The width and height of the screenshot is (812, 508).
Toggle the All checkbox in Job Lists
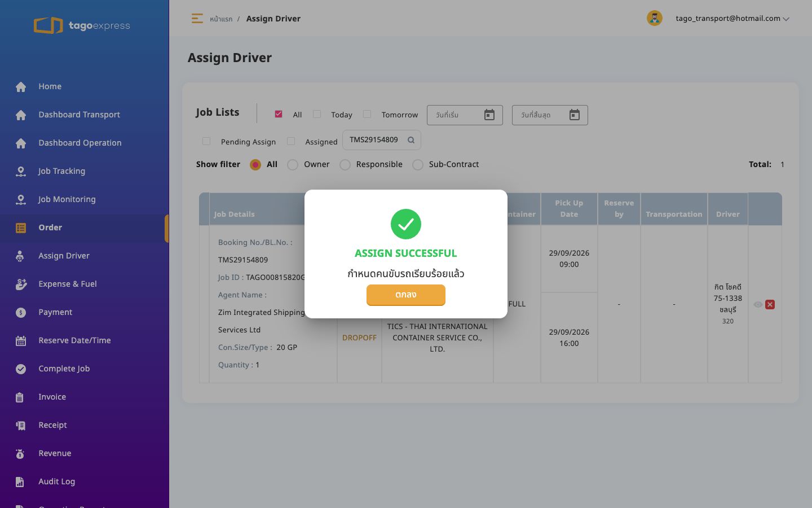point(279,114)
